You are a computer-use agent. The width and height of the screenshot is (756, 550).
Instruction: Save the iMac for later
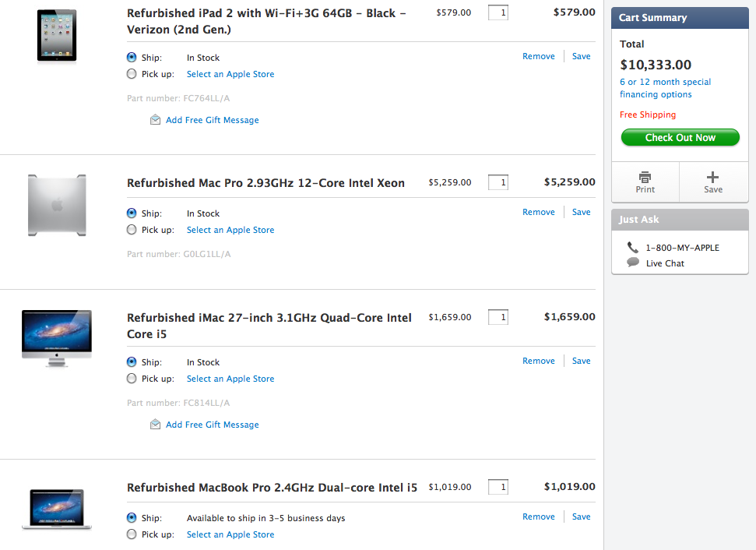pyautogui.click(x=581, y=361)
